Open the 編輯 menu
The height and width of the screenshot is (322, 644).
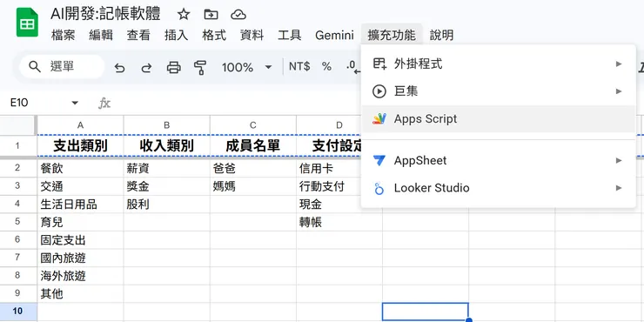(x=101, y=36)
